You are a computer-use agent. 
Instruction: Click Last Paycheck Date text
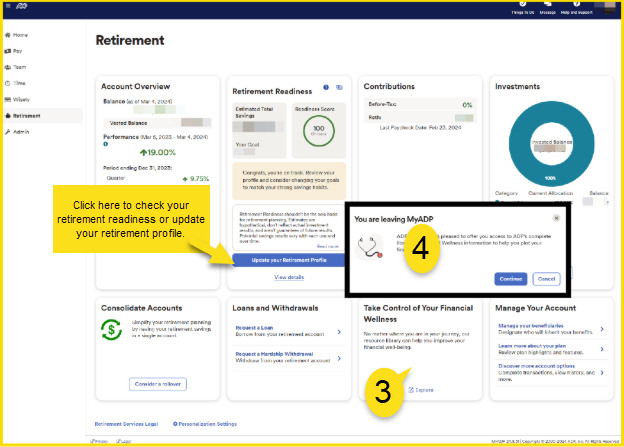[x=420, y=128]
